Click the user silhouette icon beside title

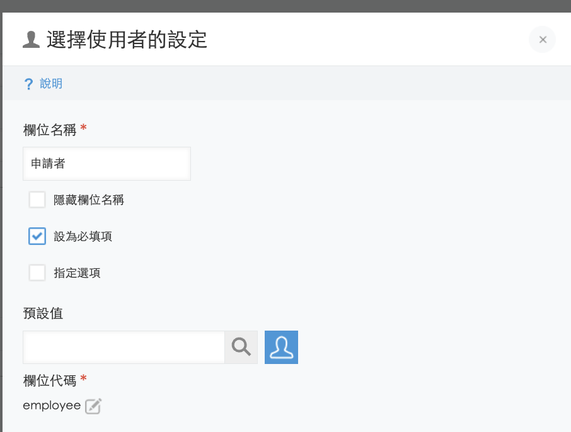31,39
